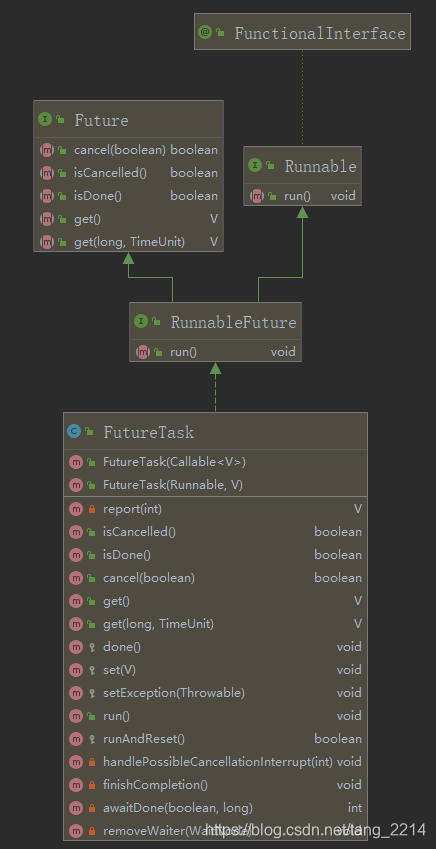Viewport: 436px width, 849px height.
Task: Click protected key icon on set(V)
Action: 92,670
